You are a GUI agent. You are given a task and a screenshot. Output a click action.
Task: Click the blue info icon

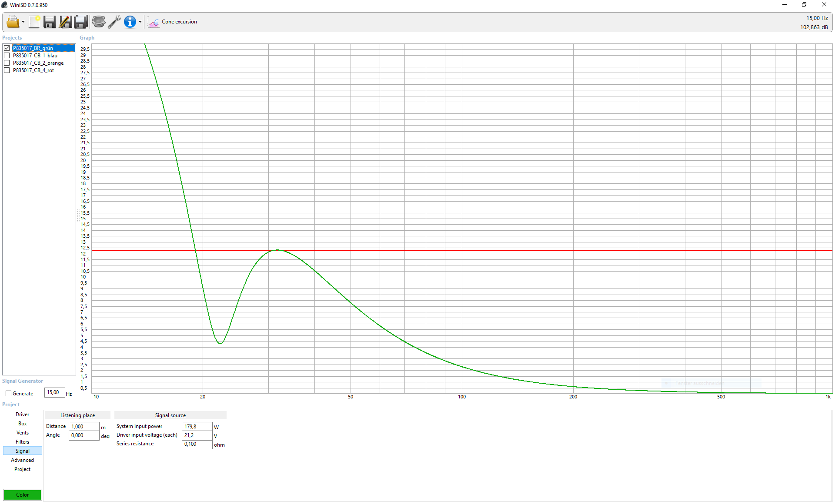point(130,22)
